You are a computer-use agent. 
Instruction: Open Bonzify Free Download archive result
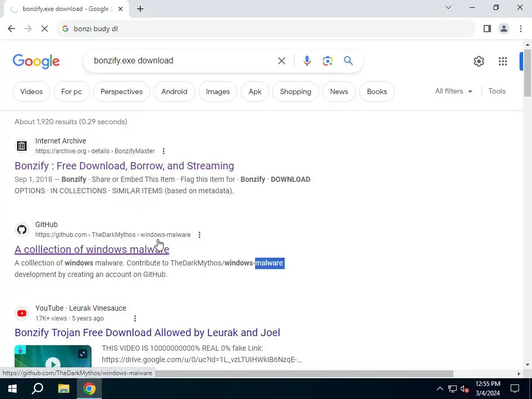click(124, 166)
